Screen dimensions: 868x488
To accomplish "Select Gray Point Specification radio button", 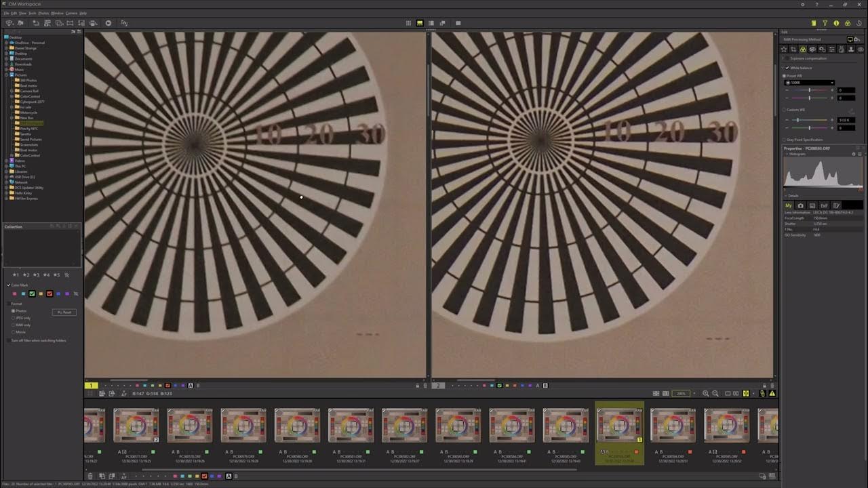I will pos(784,140).
